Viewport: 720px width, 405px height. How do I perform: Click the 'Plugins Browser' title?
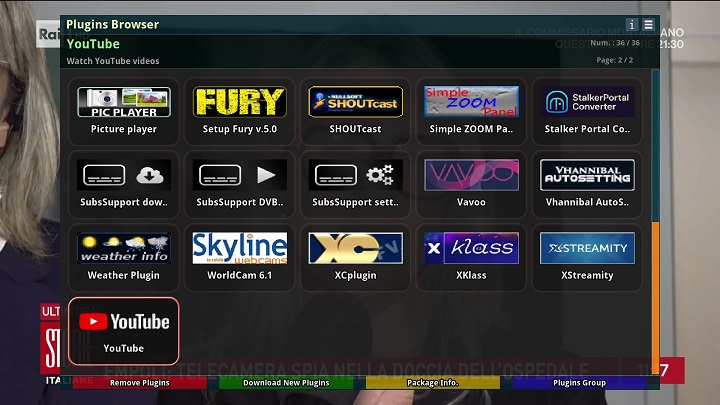click(x=112, y=24)
